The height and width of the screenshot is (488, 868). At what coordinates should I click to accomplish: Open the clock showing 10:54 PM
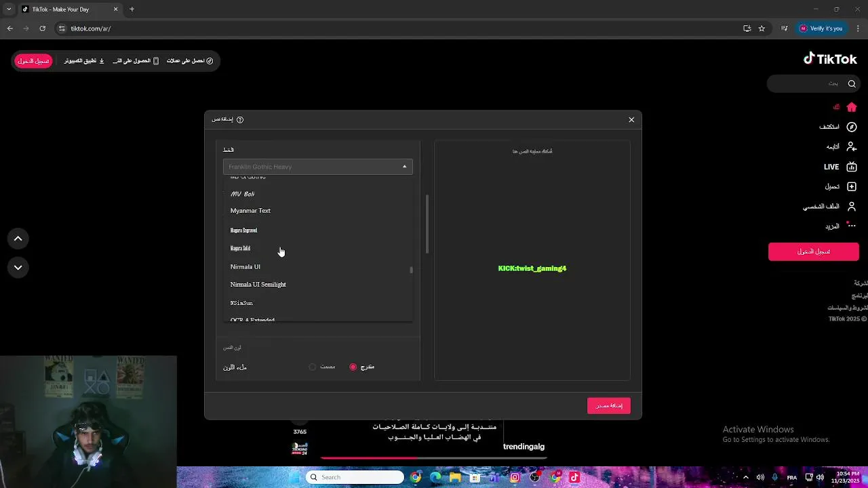pos(846,477)
